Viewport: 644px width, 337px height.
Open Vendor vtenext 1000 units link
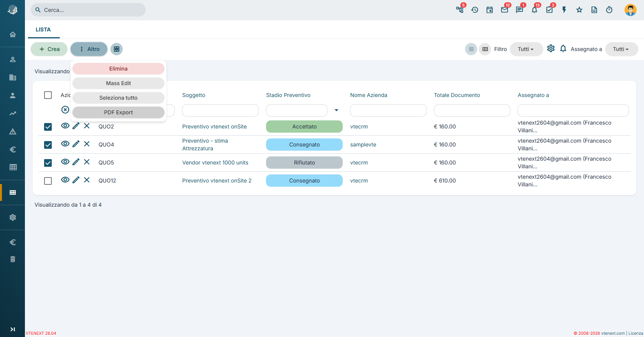(x=215, y=163)
